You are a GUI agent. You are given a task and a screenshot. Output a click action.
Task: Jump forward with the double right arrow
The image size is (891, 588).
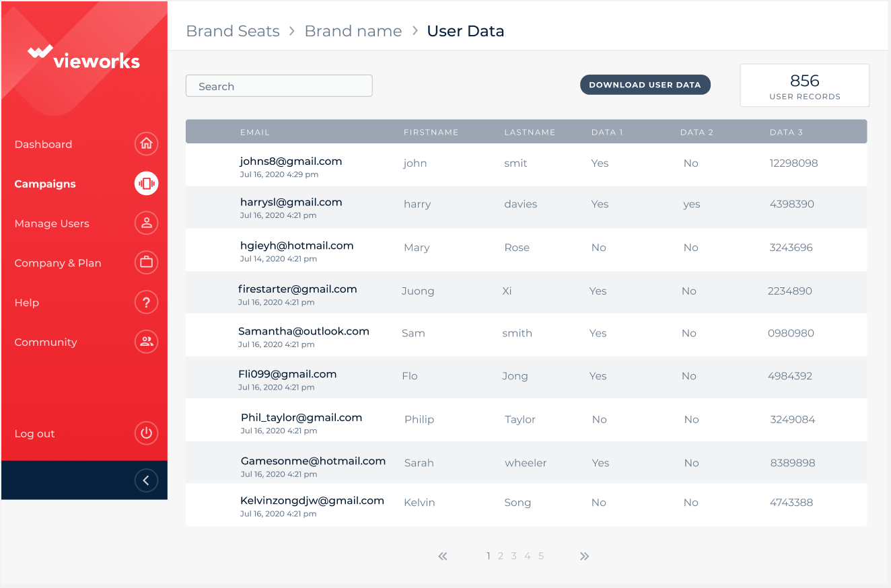pos(584,556)
